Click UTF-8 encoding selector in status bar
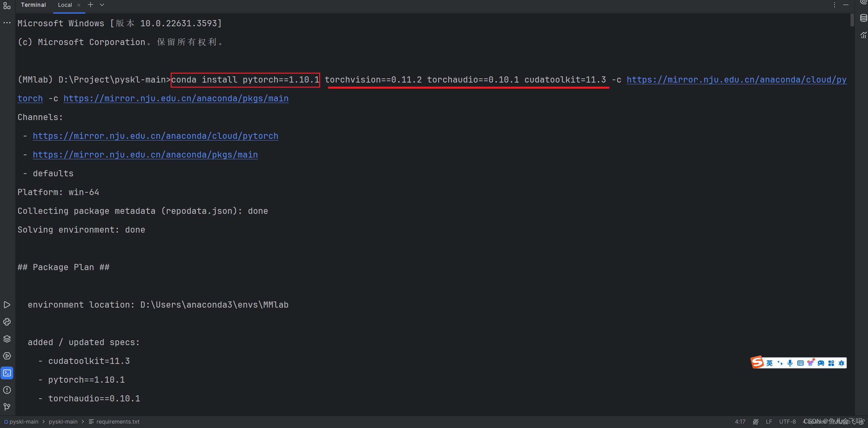 [x=787, y=422]
